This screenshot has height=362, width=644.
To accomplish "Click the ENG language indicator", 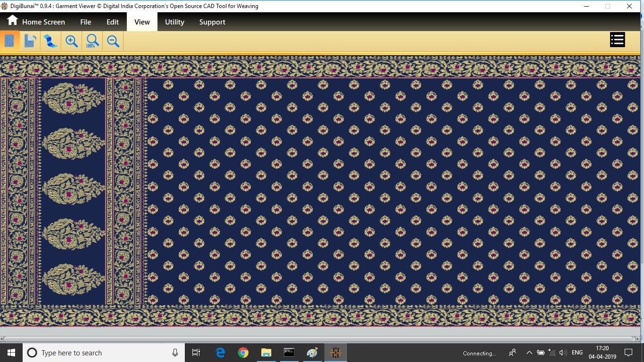I will tap(577, 353).
